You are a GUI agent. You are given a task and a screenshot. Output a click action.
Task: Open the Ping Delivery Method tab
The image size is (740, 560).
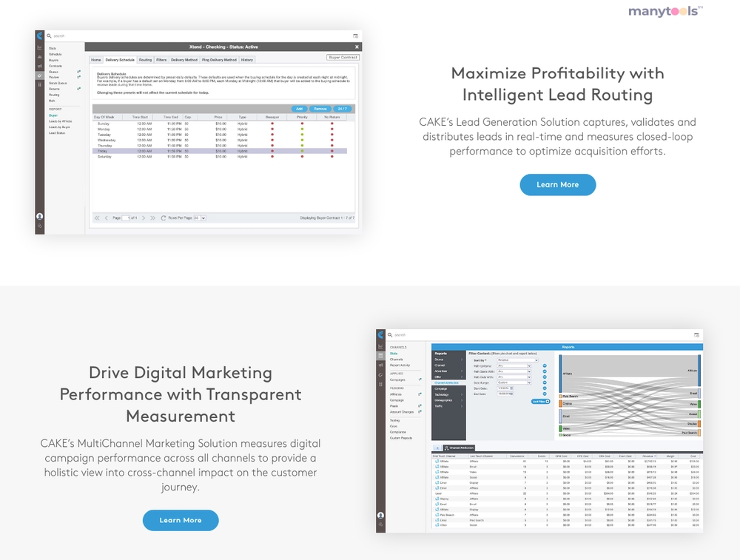click(219, 60)
